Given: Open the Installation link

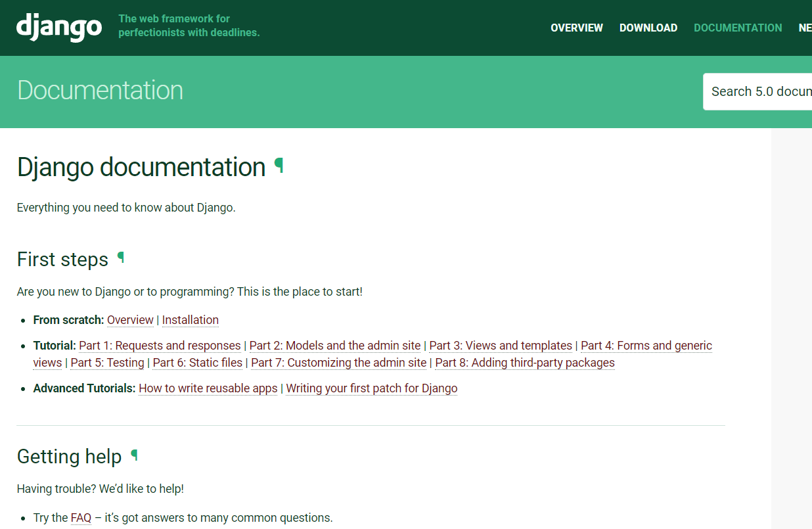Looking at the screenshot, I should [191, 320].
